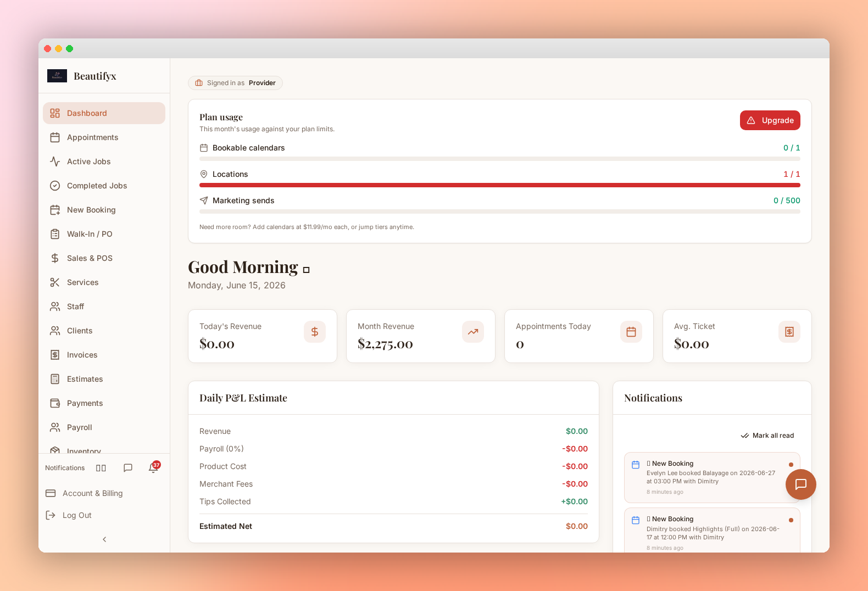Open the Dimitry Highlights (Full) booking notification

tap(712, 531)
